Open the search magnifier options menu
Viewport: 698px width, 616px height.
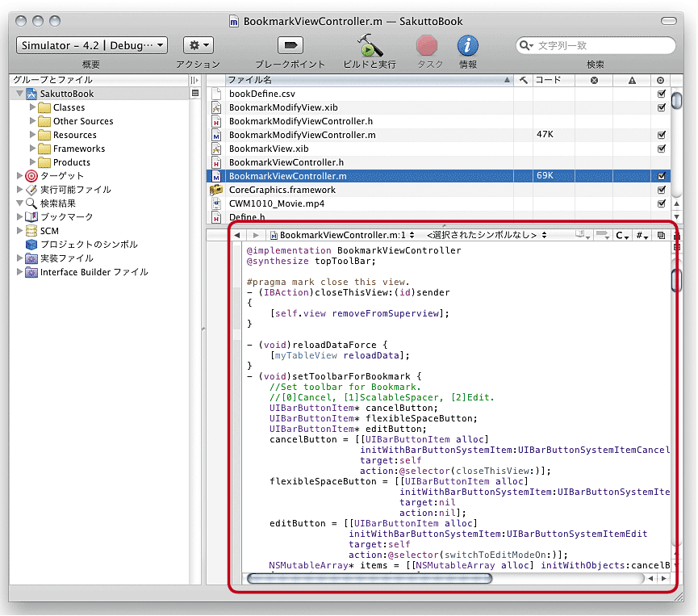[x=527, y=45]
